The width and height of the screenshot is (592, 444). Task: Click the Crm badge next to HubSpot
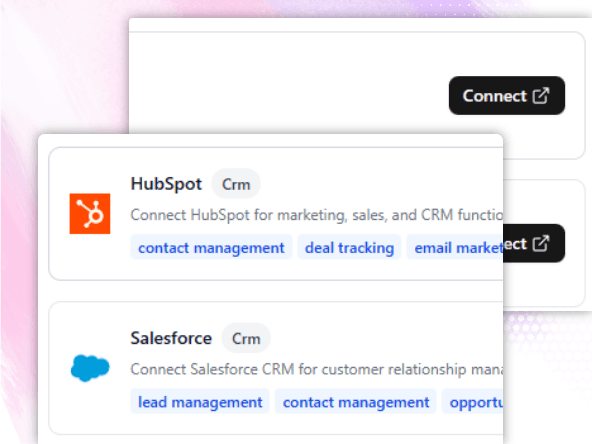click(236, 184)
